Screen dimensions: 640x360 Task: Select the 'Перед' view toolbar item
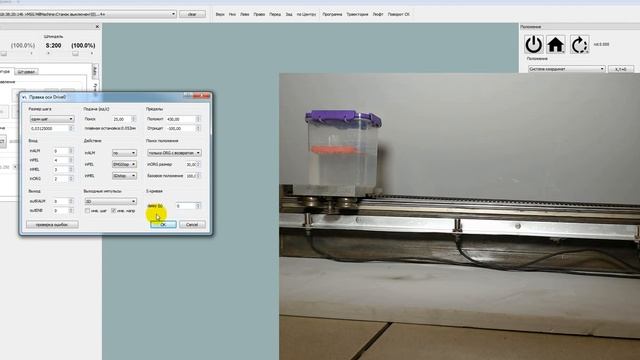(x=275, y=14)
